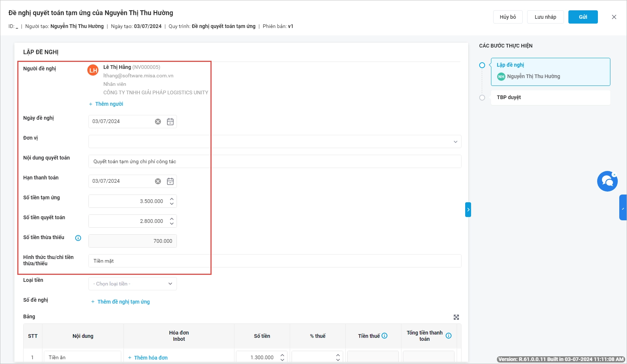Image resolution: width=627 pixels, height=364 pixels.
Task: Show info for Tổng tiền thanh toán column
Action: [449, 336]
